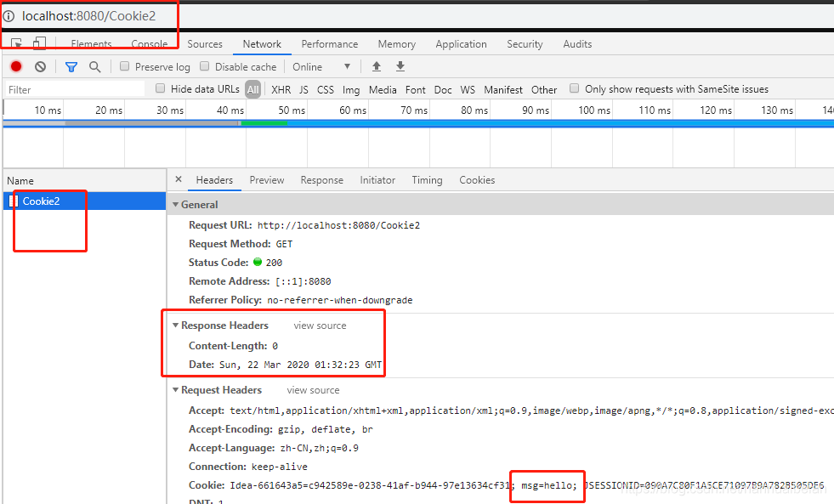The width and height of the screenshot is (834, 504).
Task: Click the site info icon in address bar
Action: tap(8, 16)
